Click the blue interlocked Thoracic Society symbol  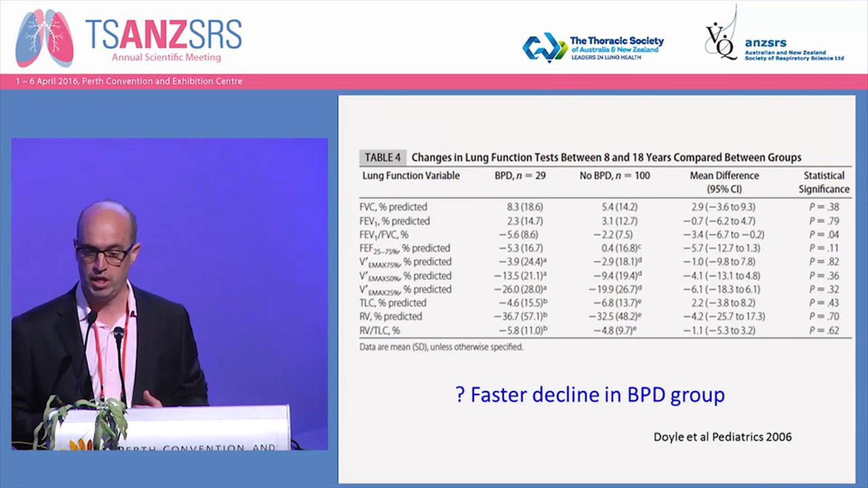click(x=542, y=47)
